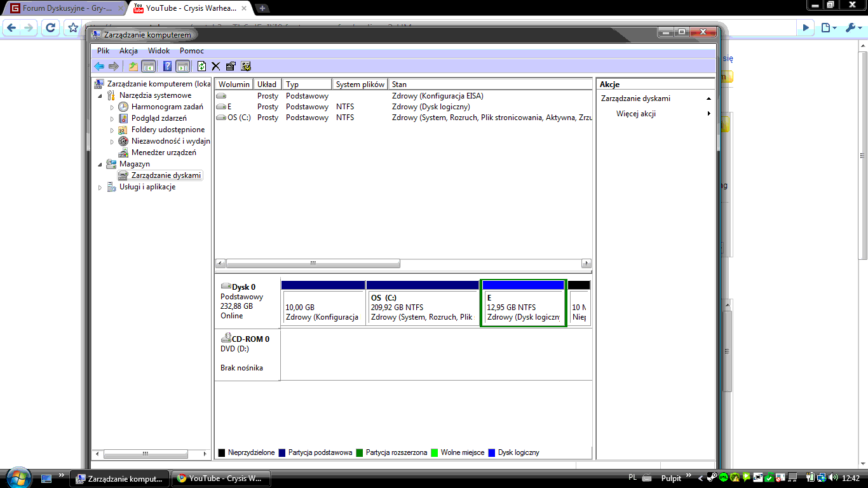868x488 pixels.
Task: Open the Widok menu
Action: click(159, 51)
